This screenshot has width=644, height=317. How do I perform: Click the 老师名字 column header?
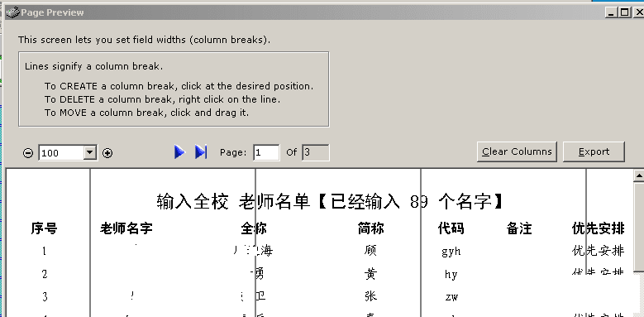(x=126, y=228)
